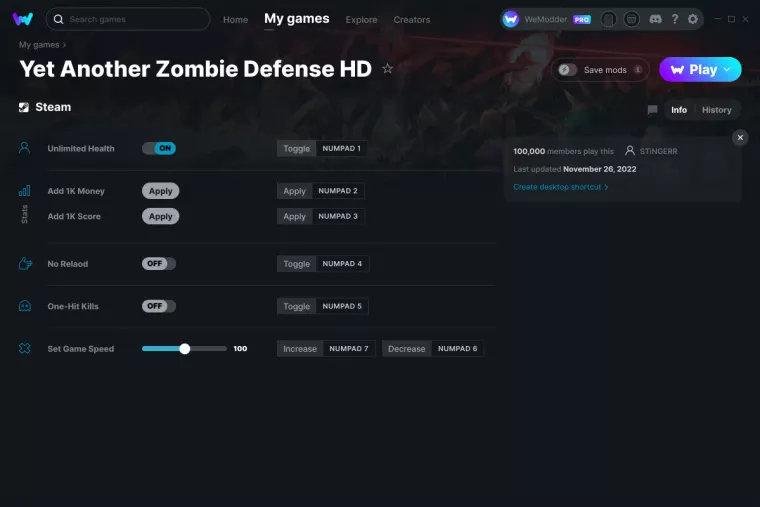Open the help question mark icon
The image size is (760, 507).
(x=675, y=19)
